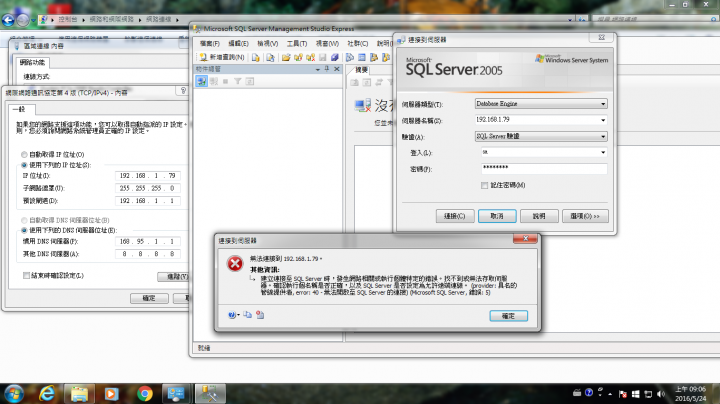Click 確定 in the TCP/IPv4 properties dialog

149,298
